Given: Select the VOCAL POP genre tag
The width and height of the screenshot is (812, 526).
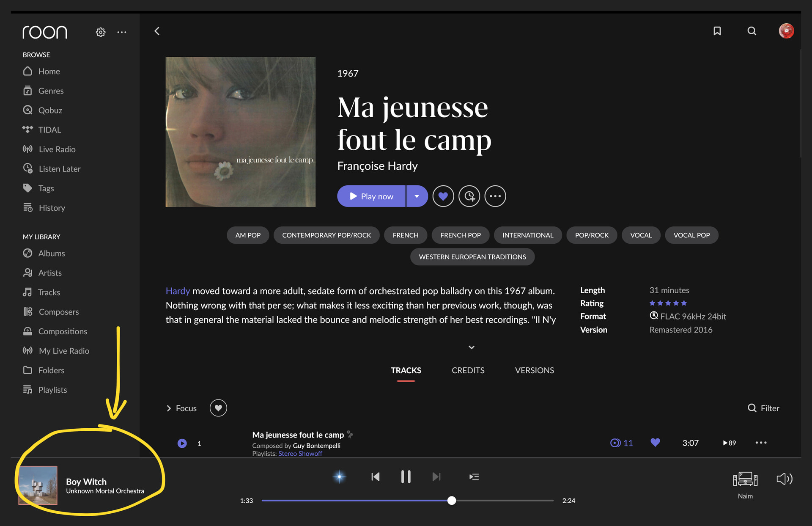Looking at the screenshot, I should pos(691,235).
